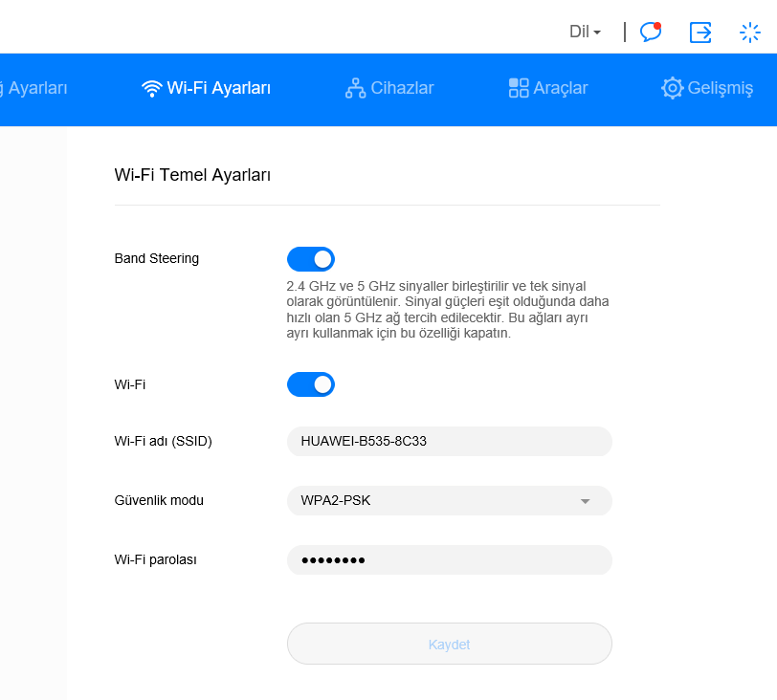Click the Gelişmiş gear icon
777x700 pixels.
pos(673,89)
